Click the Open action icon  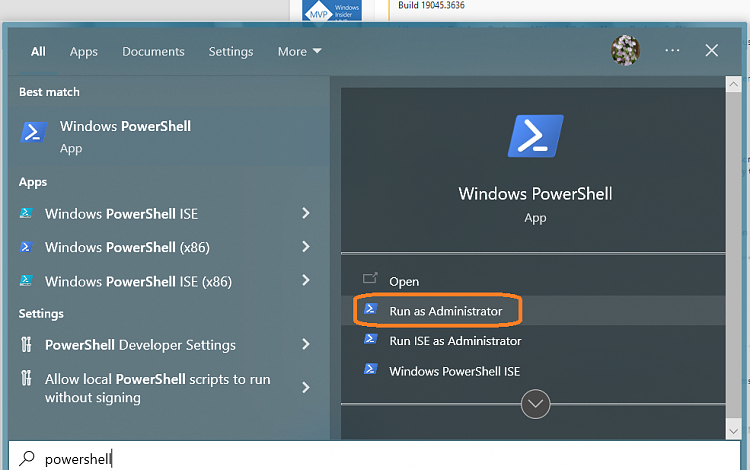point(370,278)
